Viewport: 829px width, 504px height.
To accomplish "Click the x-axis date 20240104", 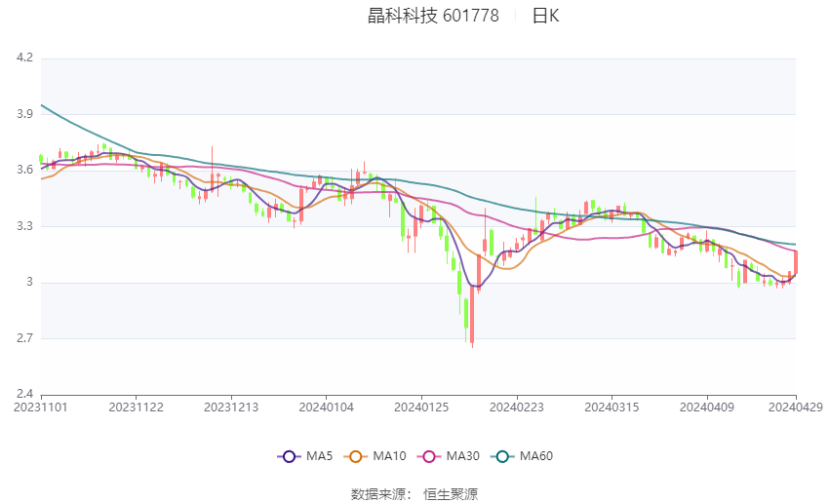I will 326,407.
